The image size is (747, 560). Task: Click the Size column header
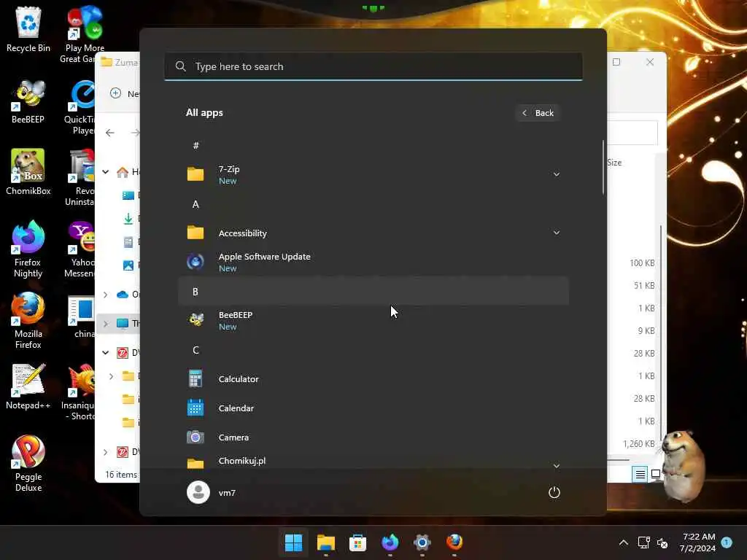pyautogui.click(x=614, y=163)
